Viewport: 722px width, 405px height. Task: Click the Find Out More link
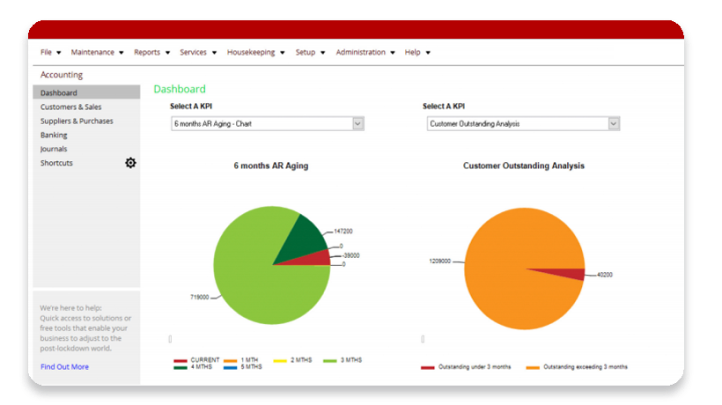click(64, 367)
